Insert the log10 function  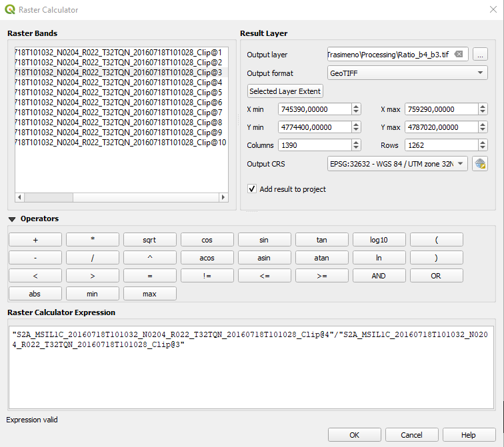coord(379,240)
